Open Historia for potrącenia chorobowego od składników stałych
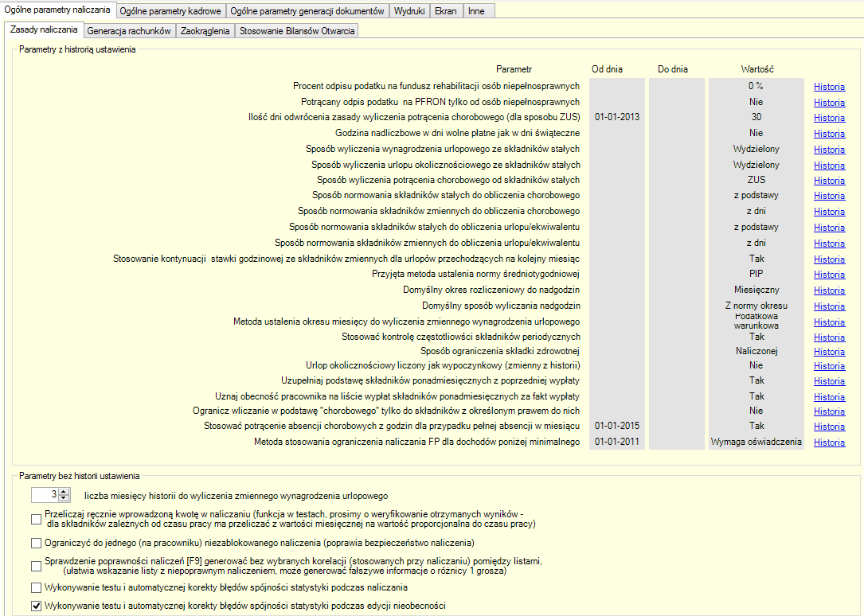 [829, 181]
